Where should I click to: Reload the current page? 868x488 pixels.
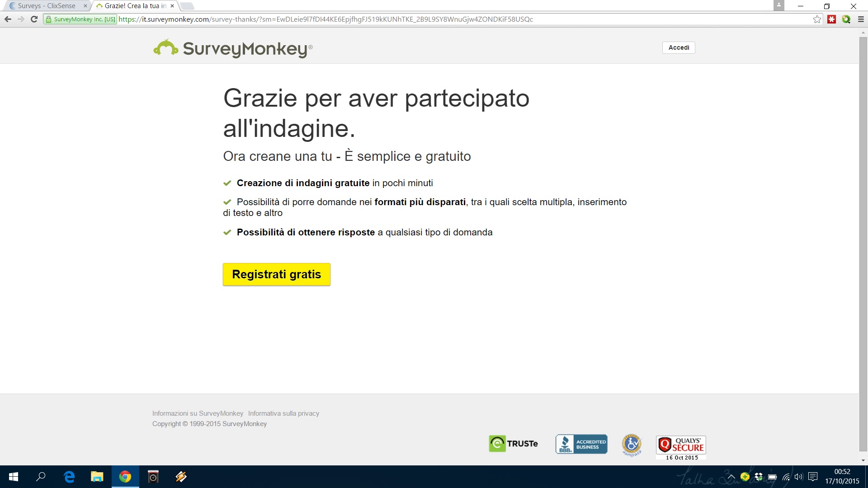(x=34, y=19)
